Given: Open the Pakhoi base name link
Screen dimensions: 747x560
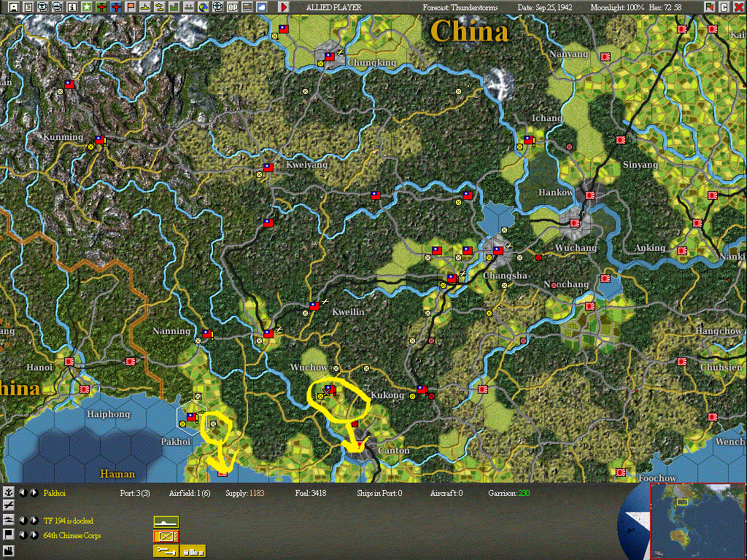Looking at the screenshot, I should click(x=54, y=493).
